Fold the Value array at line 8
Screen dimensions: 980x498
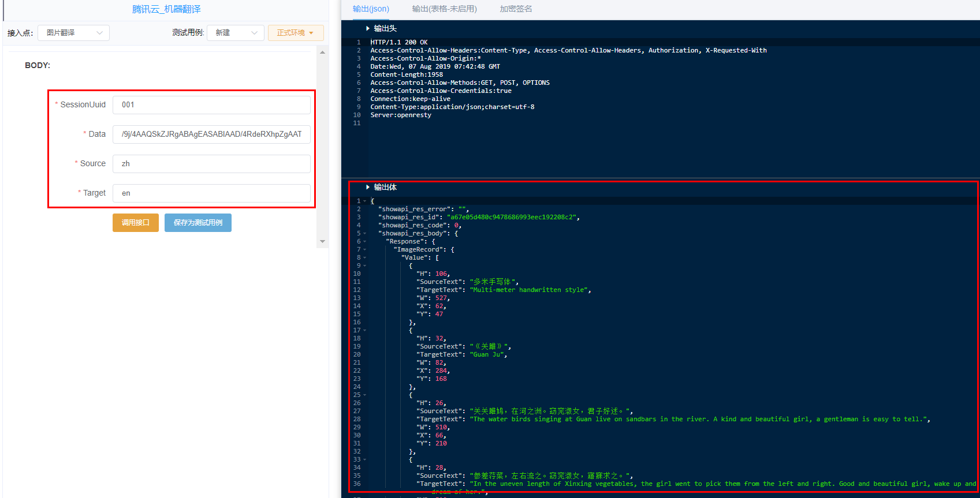(x=365, y=258)
